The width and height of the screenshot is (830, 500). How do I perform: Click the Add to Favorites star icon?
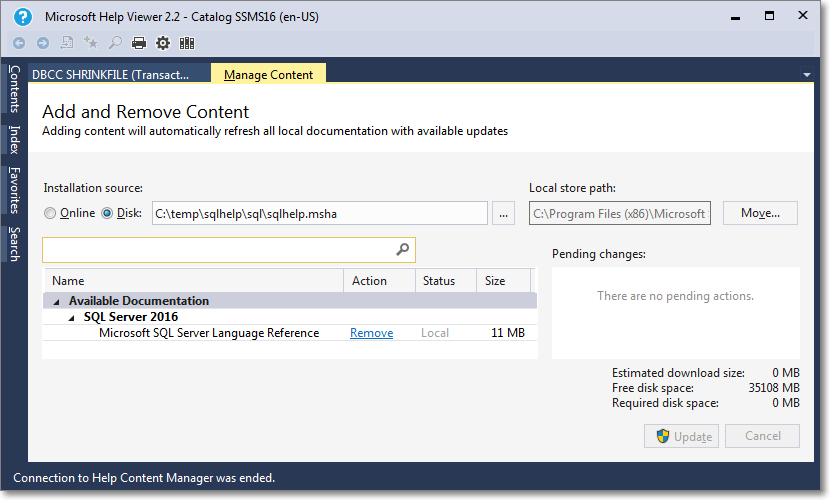91,43
